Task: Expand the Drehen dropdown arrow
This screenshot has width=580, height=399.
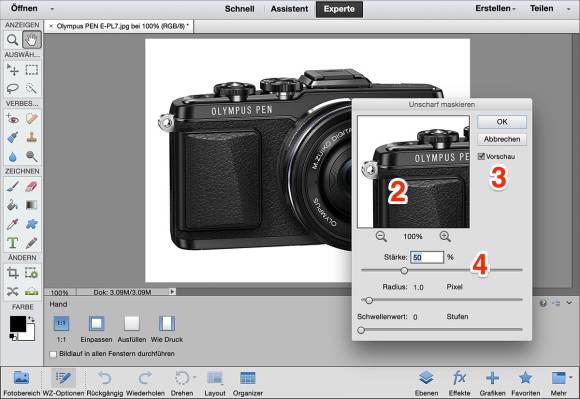Action: (x=194, y=378)
